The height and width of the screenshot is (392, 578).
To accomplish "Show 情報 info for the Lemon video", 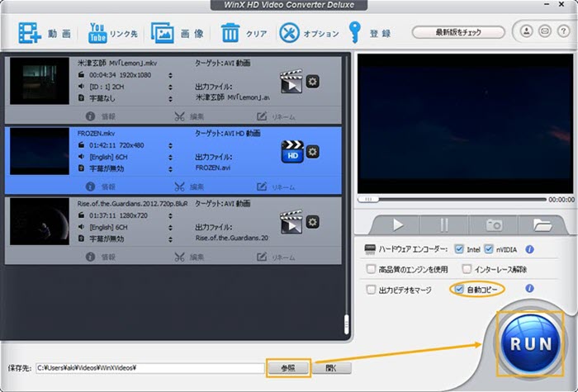I will pos(100,116).
